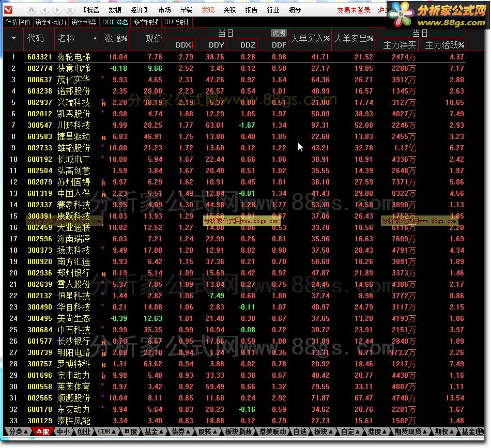Select the A股 bottom tab
The height and width of the screenshot is (448, 491).
pyautogui.click(x=42, y=431)
